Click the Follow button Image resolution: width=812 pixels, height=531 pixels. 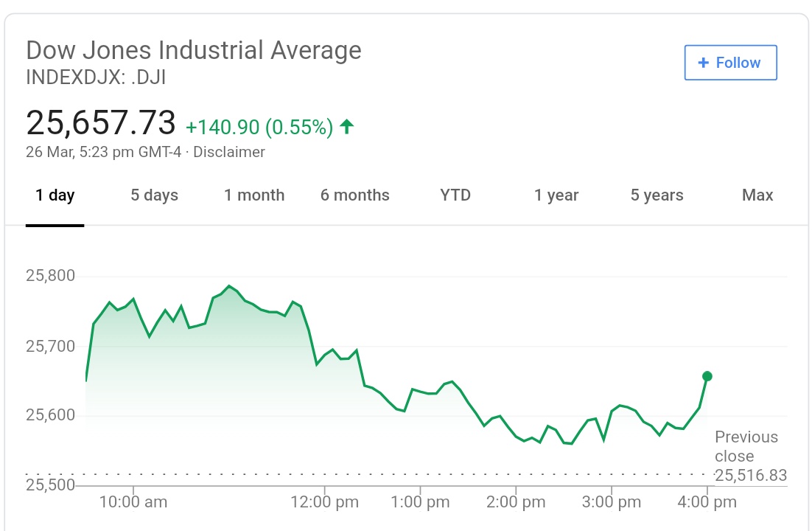coord(730,63)
